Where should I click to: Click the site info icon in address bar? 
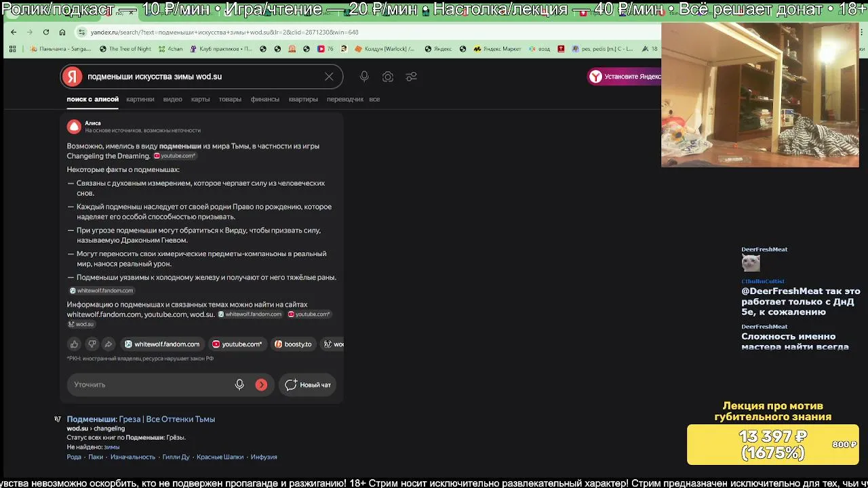[82, 32]
